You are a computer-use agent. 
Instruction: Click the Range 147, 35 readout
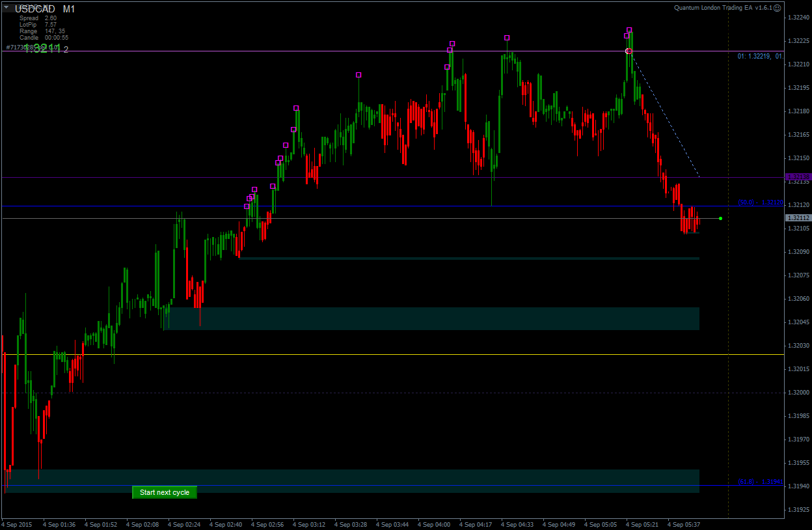[42, 31]
